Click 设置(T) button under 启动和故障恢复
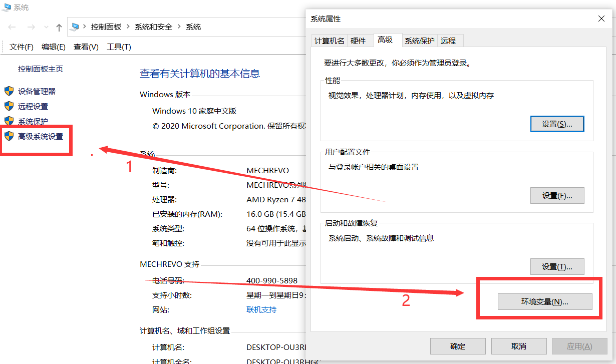Viewport: 616px width, 364px height. tap(557, 266)
